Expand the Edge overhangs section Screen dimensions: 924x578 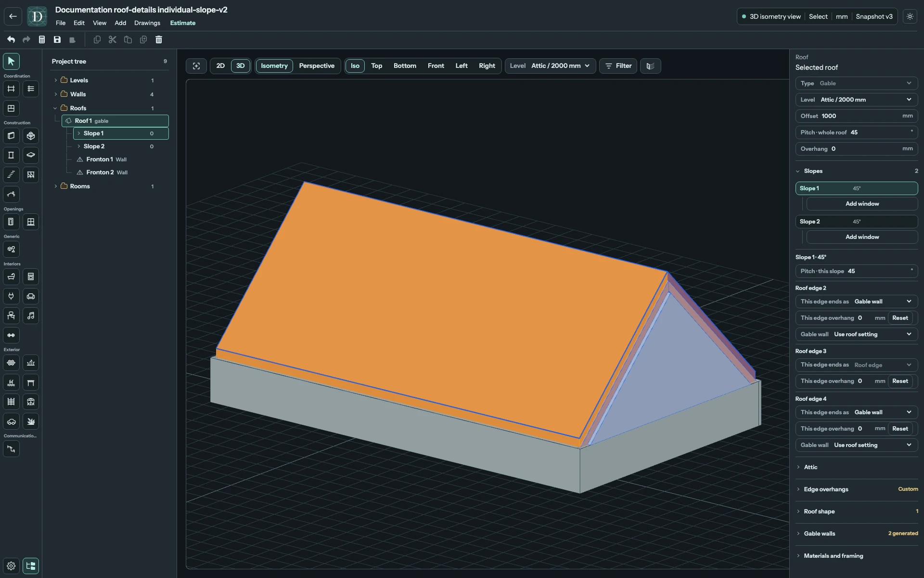click(x=856, y=489)
